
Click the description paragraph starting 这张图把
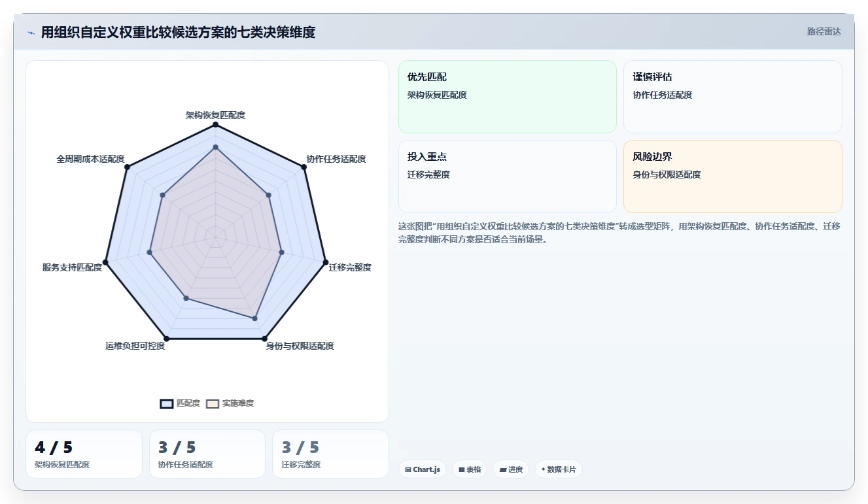619,233
